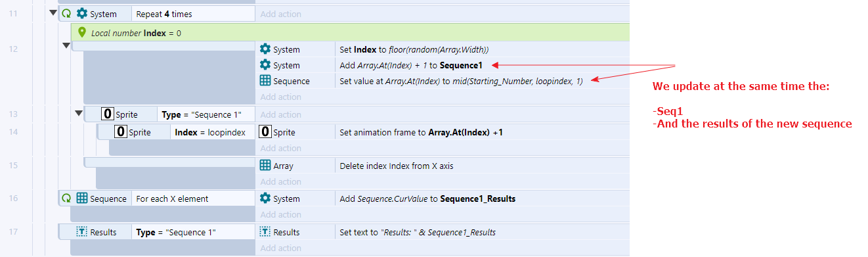Select the Local number Index = 0 row

351,32
